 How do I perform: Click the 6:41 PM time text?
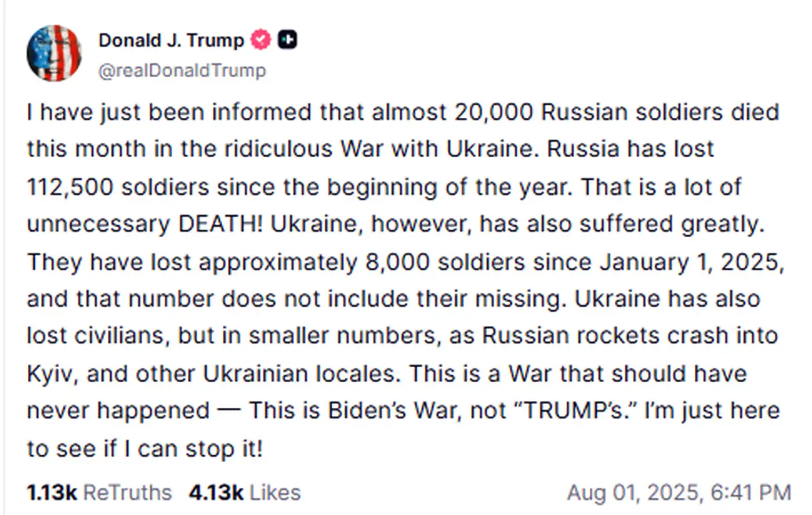[751, 492]
